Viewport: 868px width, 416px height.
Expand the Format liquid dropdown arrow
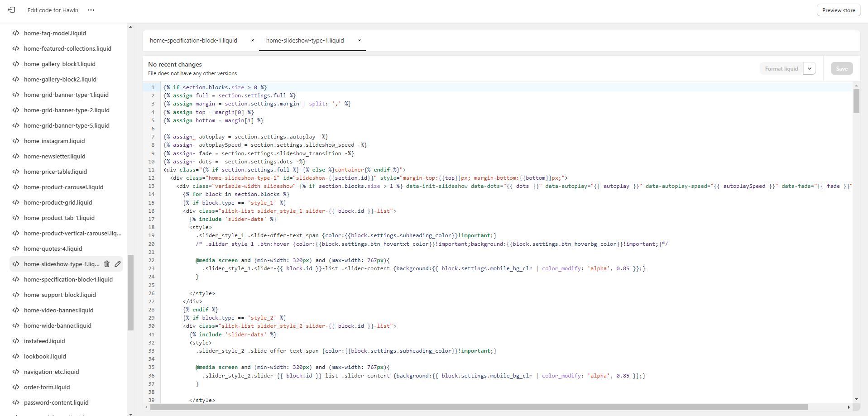tap(809, 69)
